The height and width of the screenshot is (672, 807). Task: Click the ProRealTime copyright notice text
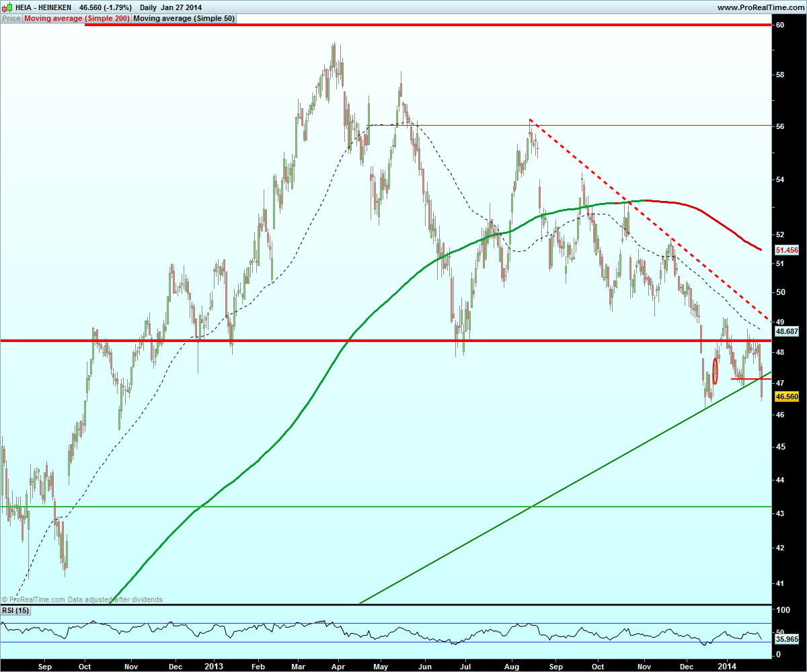(x=82, y=599)
